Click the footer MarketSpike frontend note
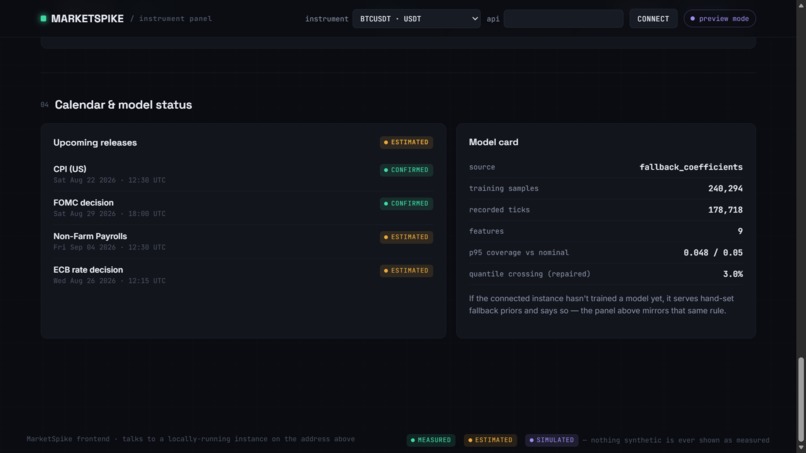The width and height of the screenshot is (806, 453). [191, 439]
